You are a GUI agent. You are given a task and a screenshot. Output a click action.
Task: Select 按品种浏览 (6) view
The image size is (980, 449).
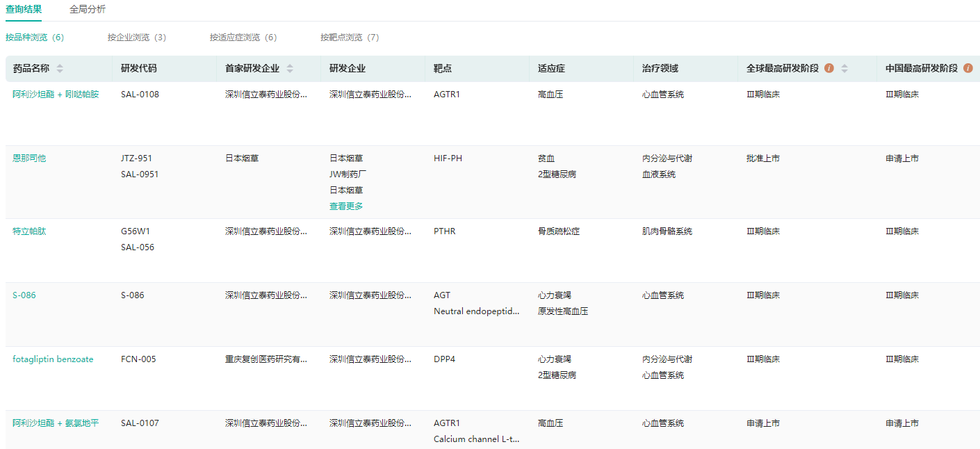[35, 38]
